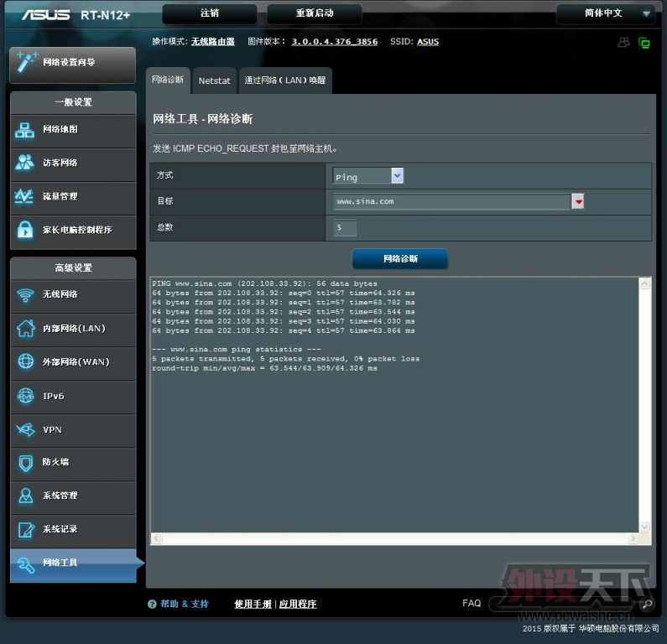Open the 无线路由器 operation mode link

pos(213,42)
